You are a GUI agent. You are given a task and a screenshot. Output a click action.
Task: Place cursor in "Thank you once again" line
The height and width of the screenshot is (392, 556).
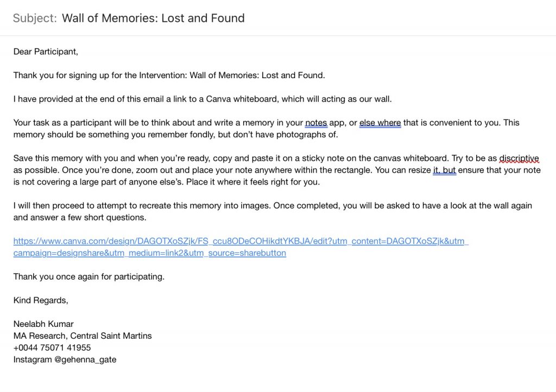(x=89, y=277)
